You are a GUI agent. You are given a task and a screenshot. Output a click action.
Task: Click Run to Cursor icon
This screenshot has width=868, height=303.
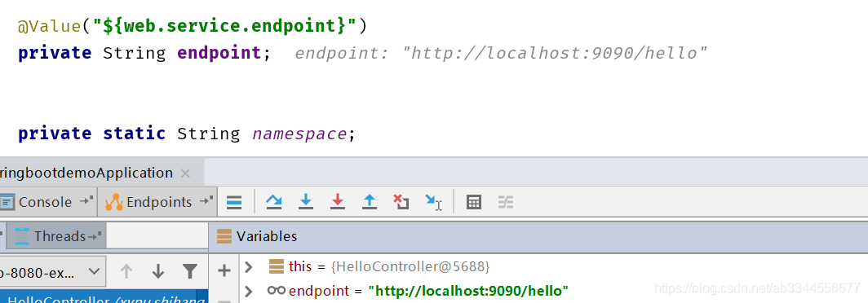tap(433, 202)
